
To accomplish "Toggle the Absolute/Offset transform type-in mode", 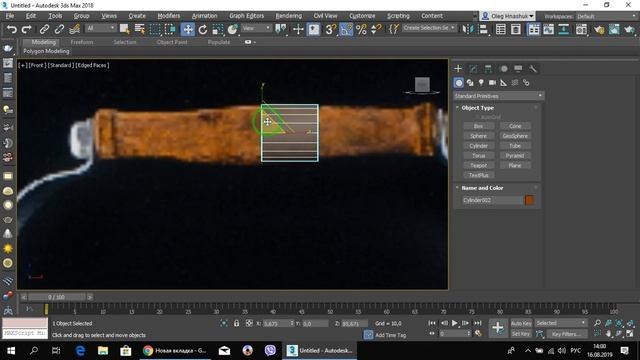I will click(249, 323).
